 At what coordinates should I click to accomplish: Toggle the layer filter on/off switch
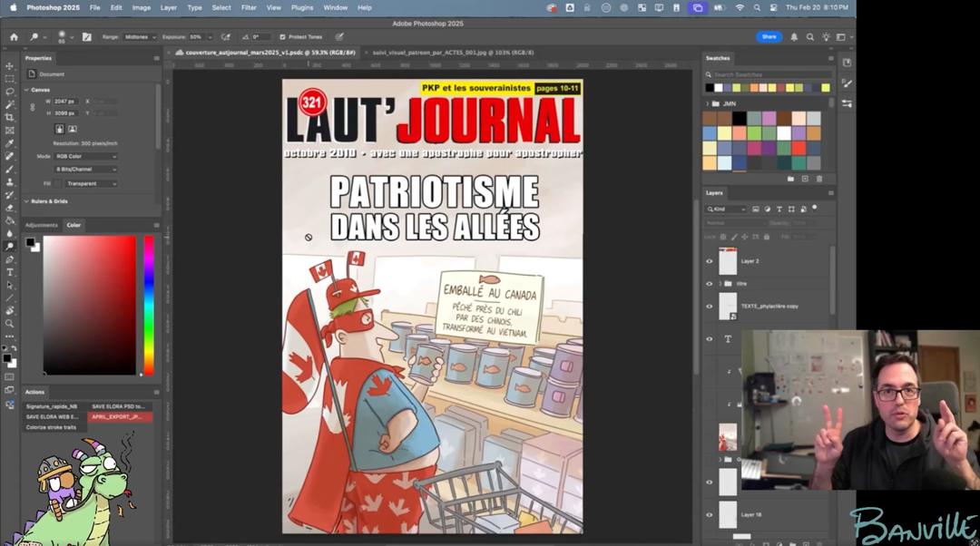814,209
